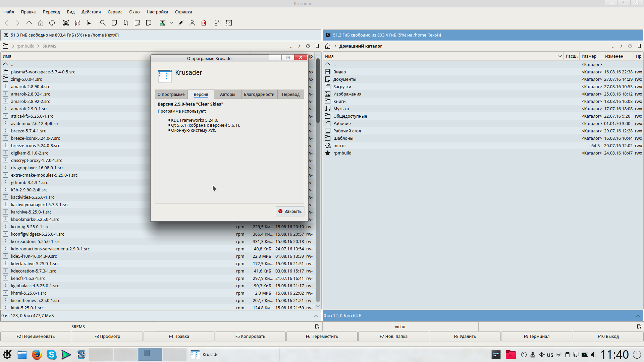This screenshot has height=362, width=644.
Task: Click the home directory toolbar icon
Action: 41,23
